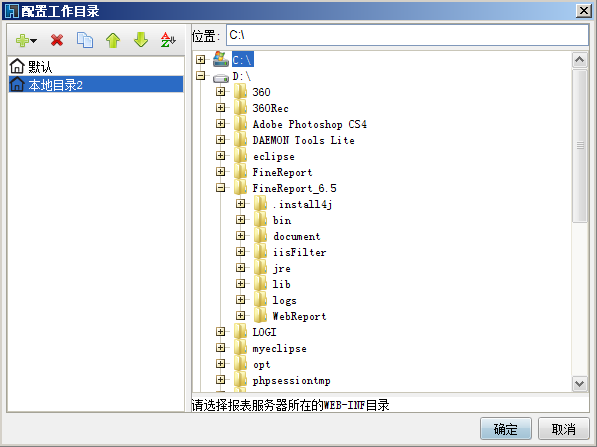597x447 pixels.
Task: Click the A-Z sort icon
Action: tap(168, 40)
